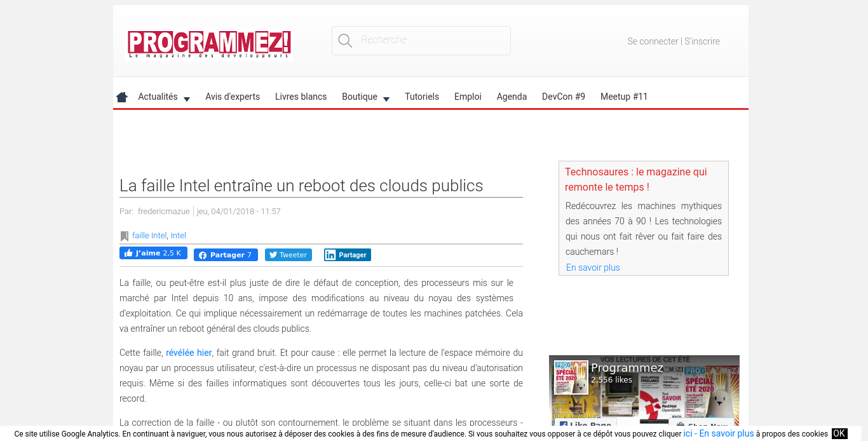The image size is (868, 441).
Task: Click the magnifying glass search icon
Action: coord(345,41)
